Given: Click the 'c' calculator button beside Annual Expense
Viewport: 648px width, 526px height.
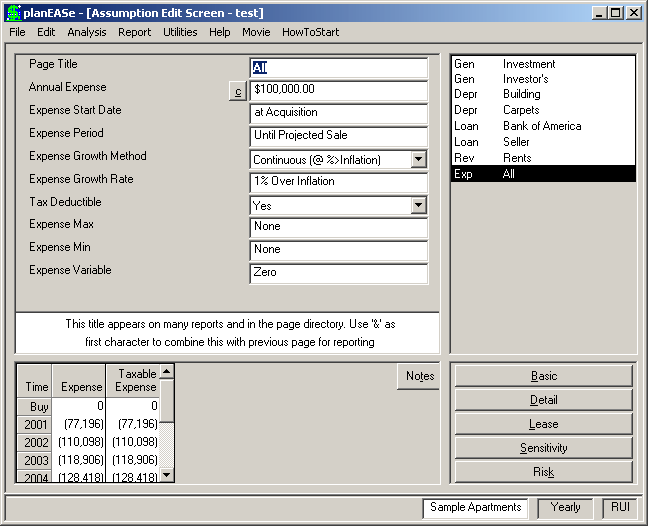Looking at the screenshot, I should 238,91.
